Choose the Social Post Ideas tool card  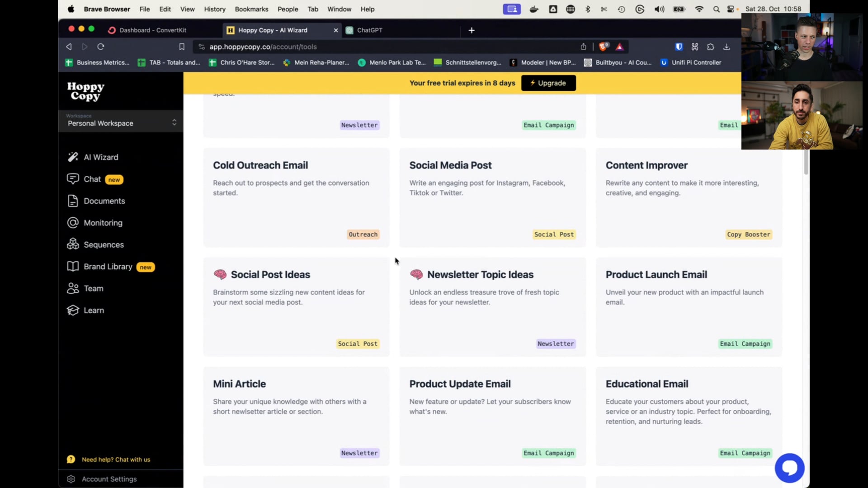tap(296, 307)
